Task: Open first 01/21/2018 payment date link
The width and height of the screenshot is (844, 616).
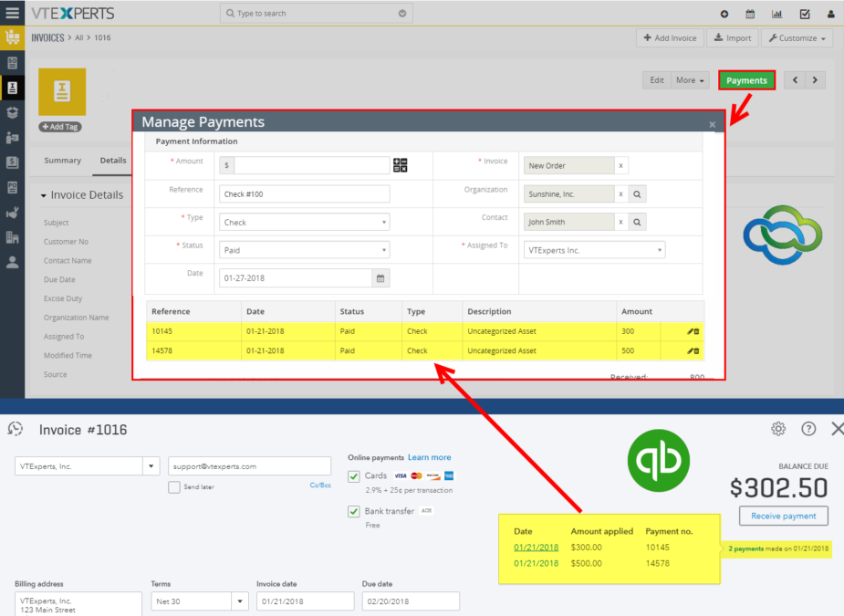Action: coord(537,547)
